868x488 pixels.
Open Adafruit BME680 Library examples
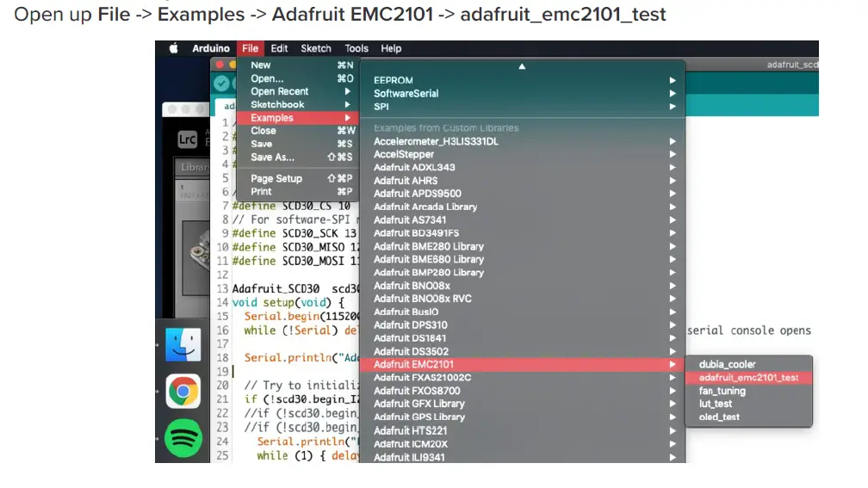(523, 260)
